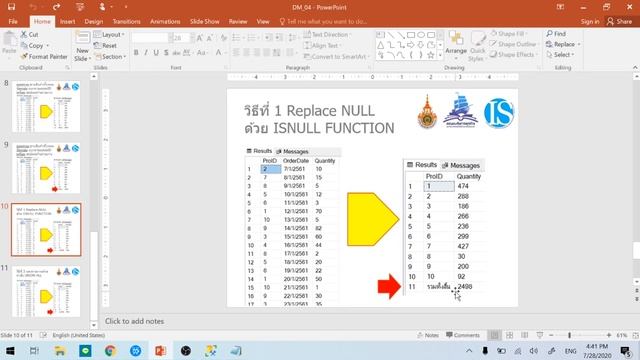This screenshot has height=360, width=640.
Task: Switch to the Animations tab
Action: pyautogui.click(x=165, y=21)
